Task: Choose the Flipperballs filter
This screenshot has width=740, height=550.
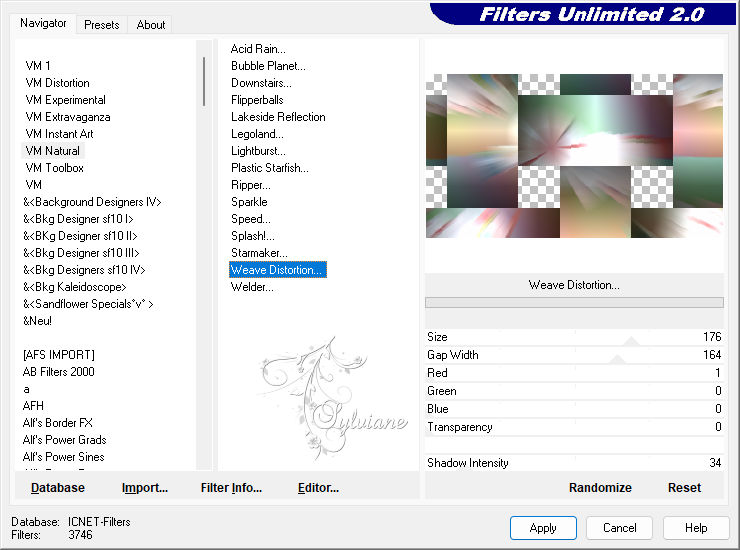Action: [257, 100]
